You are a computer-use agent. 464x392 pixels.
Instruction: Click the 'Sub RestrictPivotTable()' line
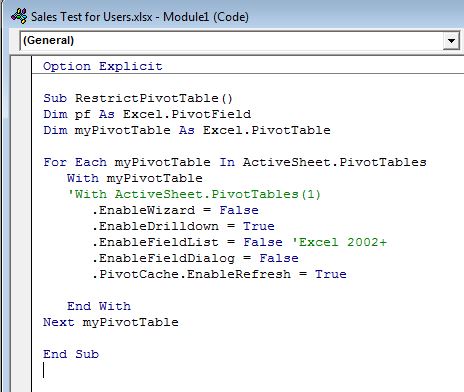tap(138, 98)
